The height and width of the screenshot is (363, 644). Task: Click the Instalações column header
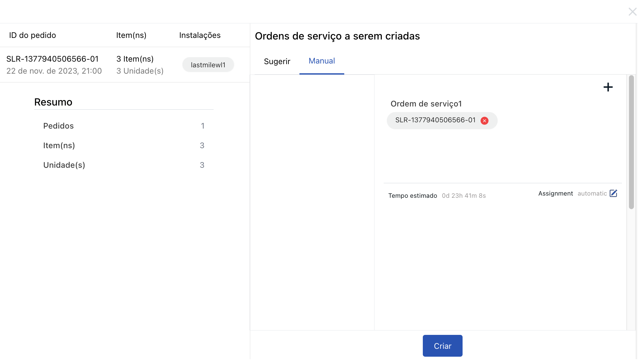click(x=200, y=35)
